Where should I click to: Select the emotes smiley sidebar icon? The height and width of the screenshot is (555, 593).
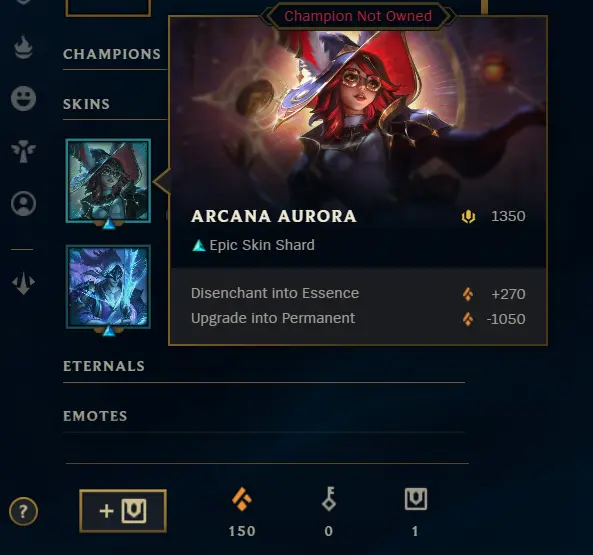click(x=23, y=99)
